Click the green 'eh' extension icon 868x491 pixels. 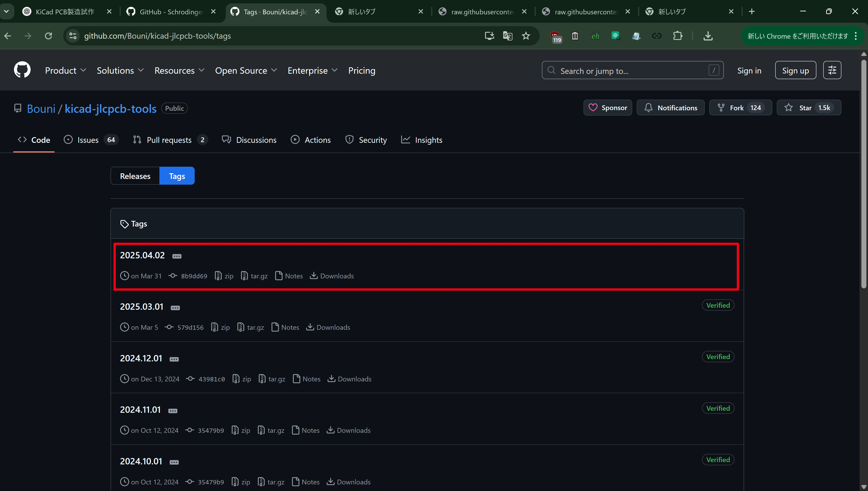pos(595,36)
